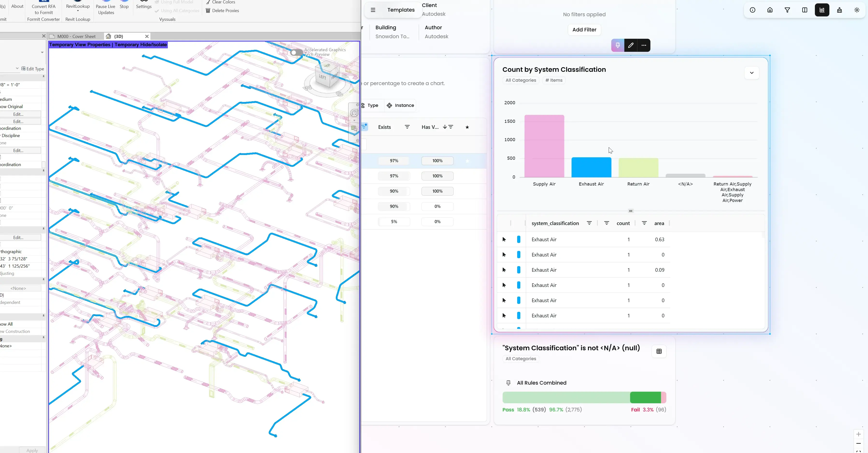Toggle the light theme sun icon
Image resolution: width=868 pixels, height=453 pixels.
click(857, 10)
